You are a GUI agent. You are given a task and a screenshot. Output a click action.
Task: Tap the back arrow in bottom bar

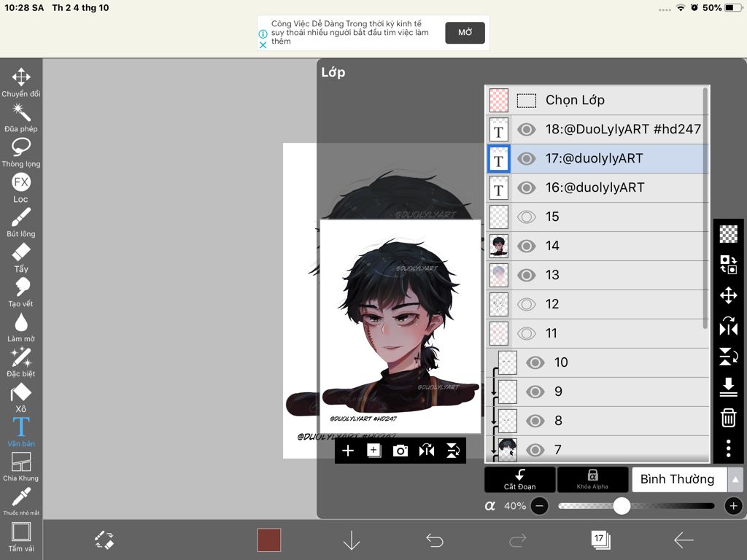[x=684, y=540]
